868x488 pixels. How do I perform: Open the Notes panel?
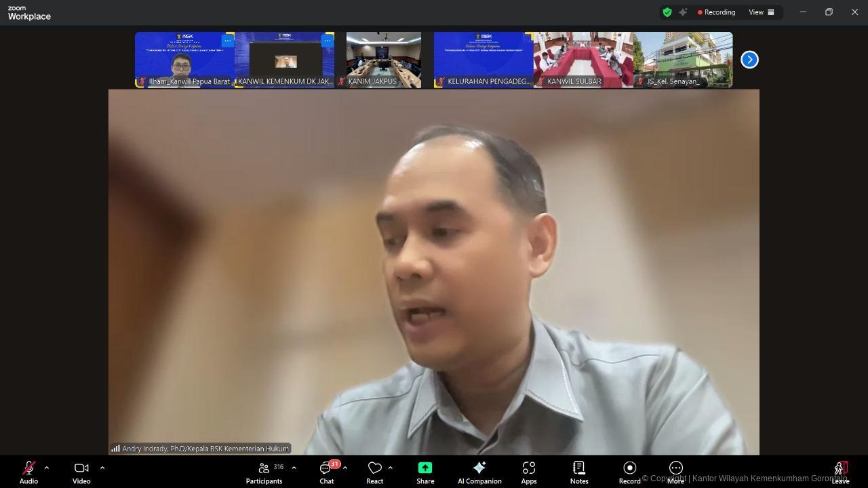pyautogui.click(x=579, y=472)
